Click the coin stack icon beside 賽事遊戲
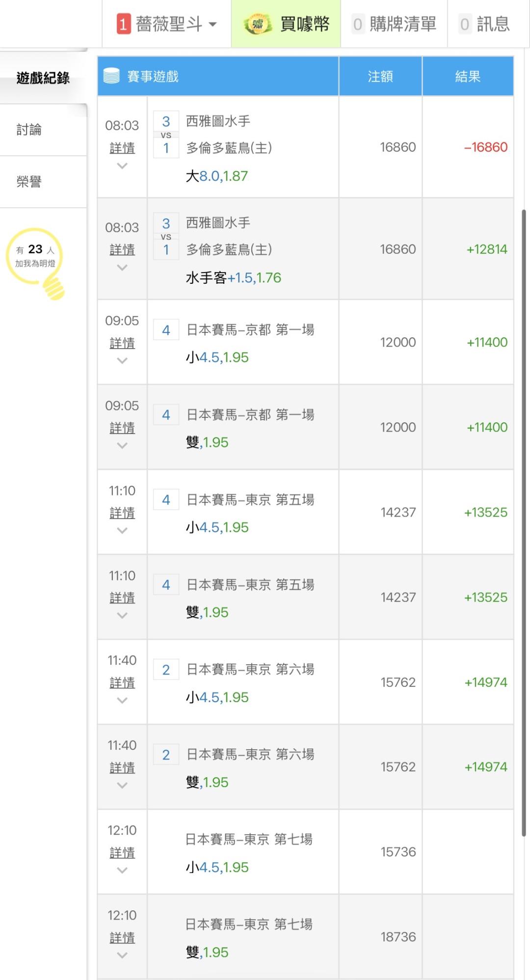This screenshot has width=530, height=980. [x=111, y=76]
